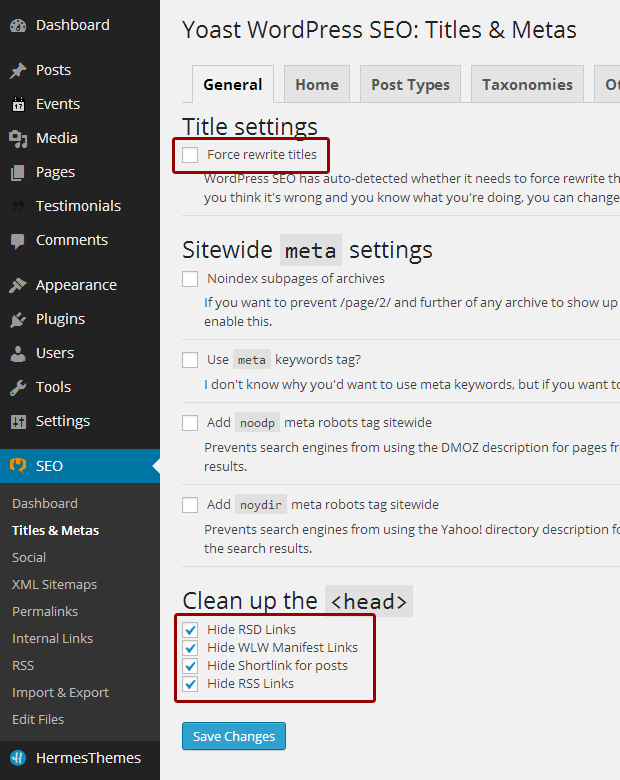Viewport: 620px width, 780px height.
Task: Open SEO Dashboard submenu link
Action: pos(45,503)
